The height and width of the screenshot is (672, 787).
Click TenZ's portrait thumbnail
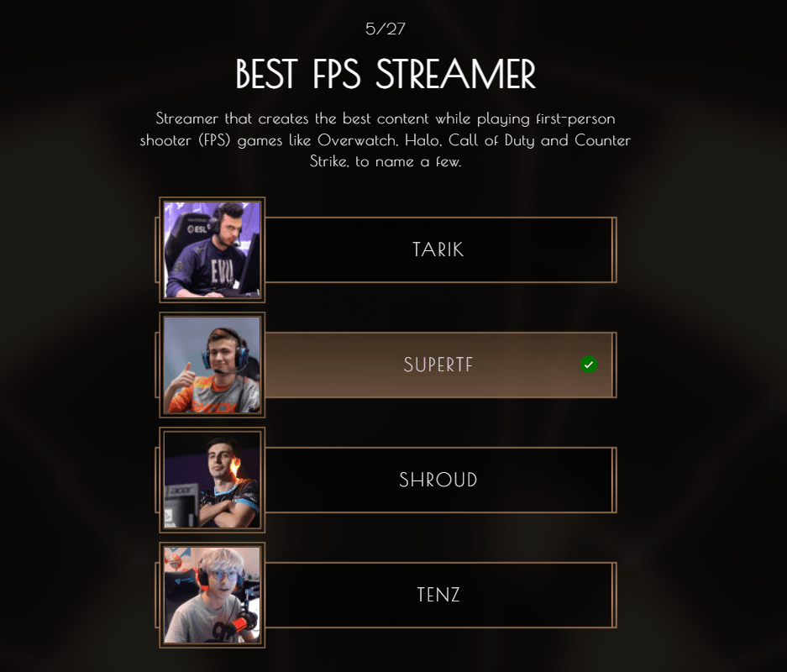tap(212, 595)
